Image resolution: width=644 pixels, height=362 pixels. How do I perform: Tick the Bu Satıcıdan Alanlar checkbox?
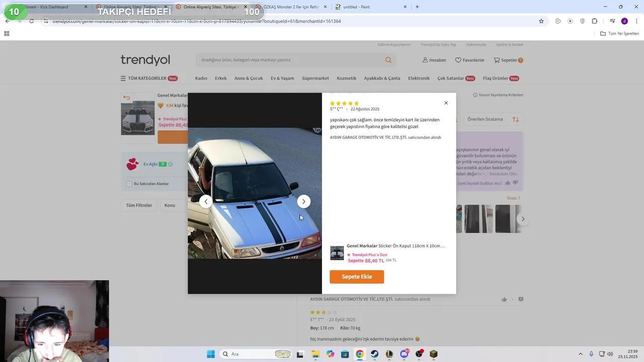tap(129, 184)
